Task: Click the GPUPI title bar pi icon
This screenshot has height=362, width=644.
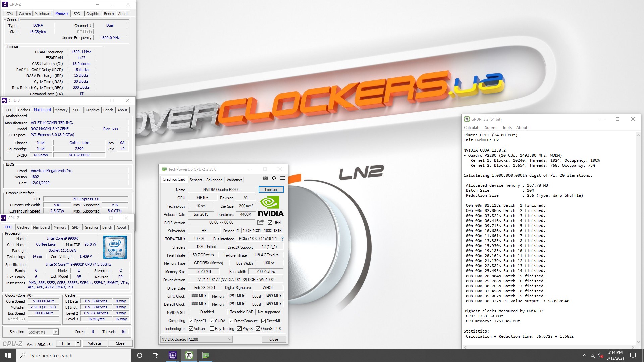Action: [x=467, y=119]
